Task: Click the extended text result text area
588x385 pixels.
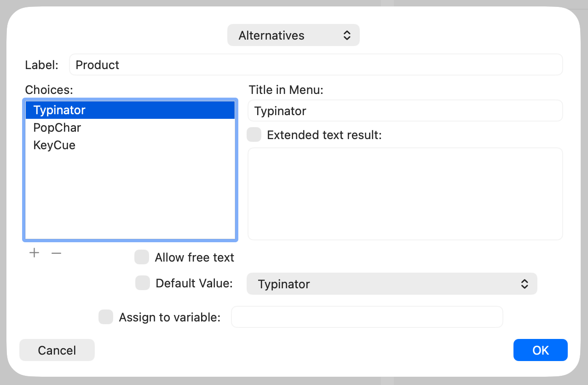Action: pyautogui.click(x=405, y=193)
